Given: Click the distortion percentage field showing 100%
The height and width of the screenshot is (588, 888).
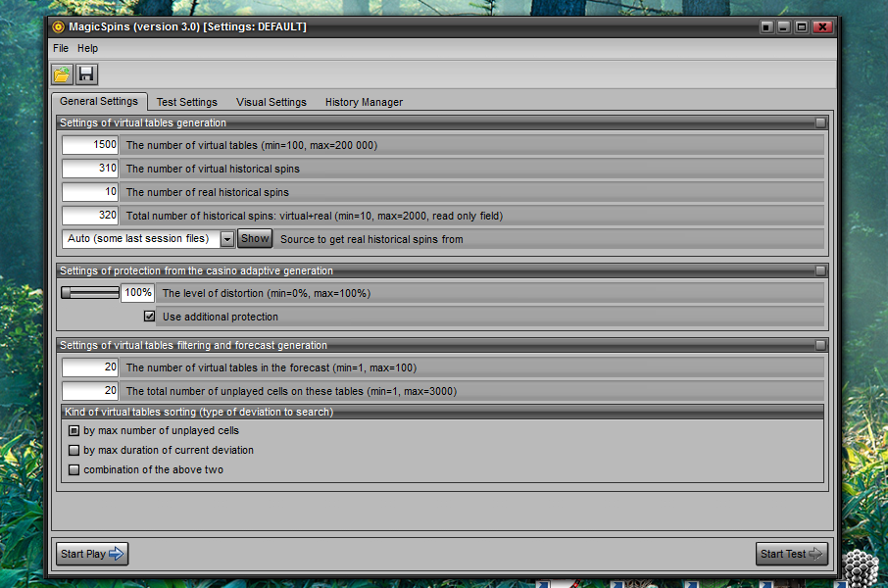Looking at the screenshot, I should [137, 293].
